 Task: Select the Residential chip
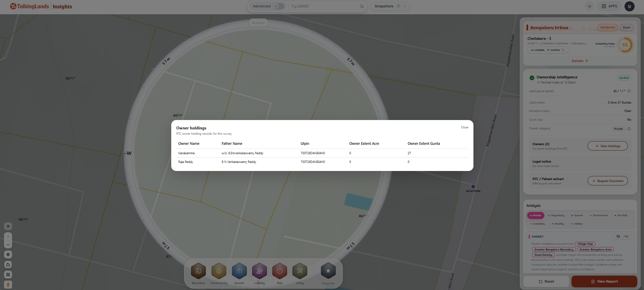tap(607, 27)
